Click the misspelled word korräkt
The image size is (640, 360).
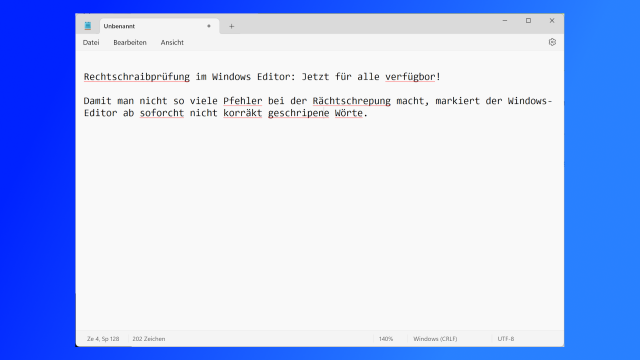coord(242,113)
